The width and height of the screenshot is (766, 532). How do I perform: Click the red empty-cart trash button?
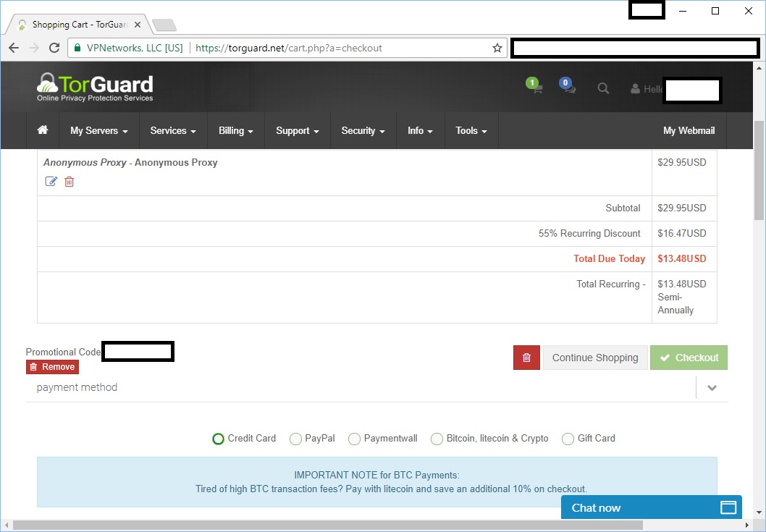526,358
